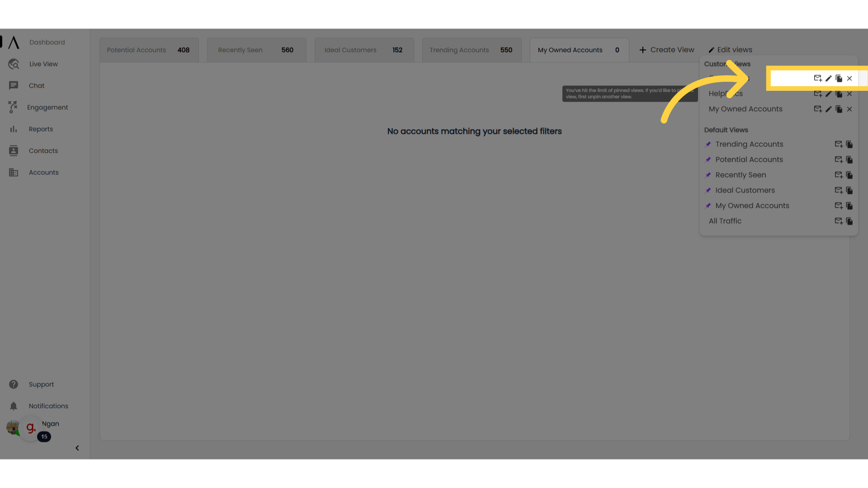Open Notifications panel
The image size is (868, 488).
[x=48, y=406]
